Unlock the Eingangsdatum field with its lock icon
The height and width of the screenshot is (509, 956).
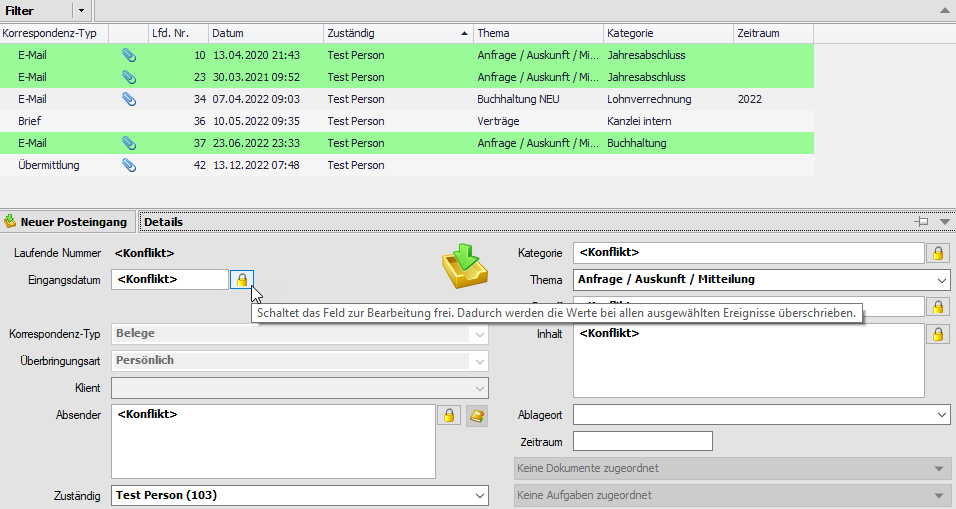pyautogui.click(x=242, y=280)
